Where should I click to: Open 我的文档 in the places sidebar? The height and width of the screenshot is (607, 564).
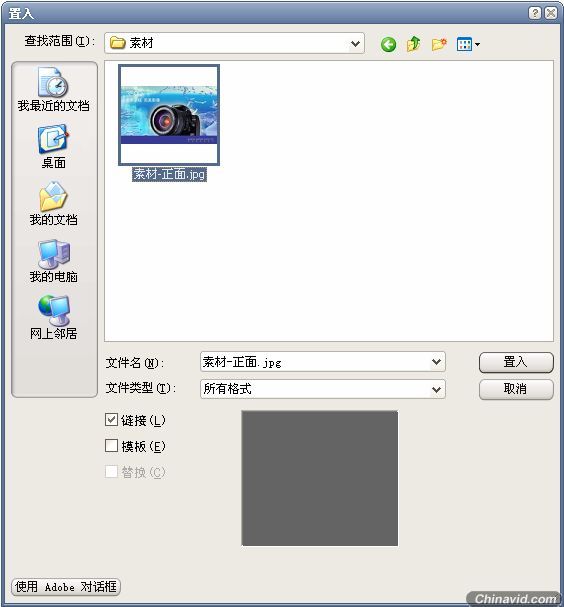53,203
